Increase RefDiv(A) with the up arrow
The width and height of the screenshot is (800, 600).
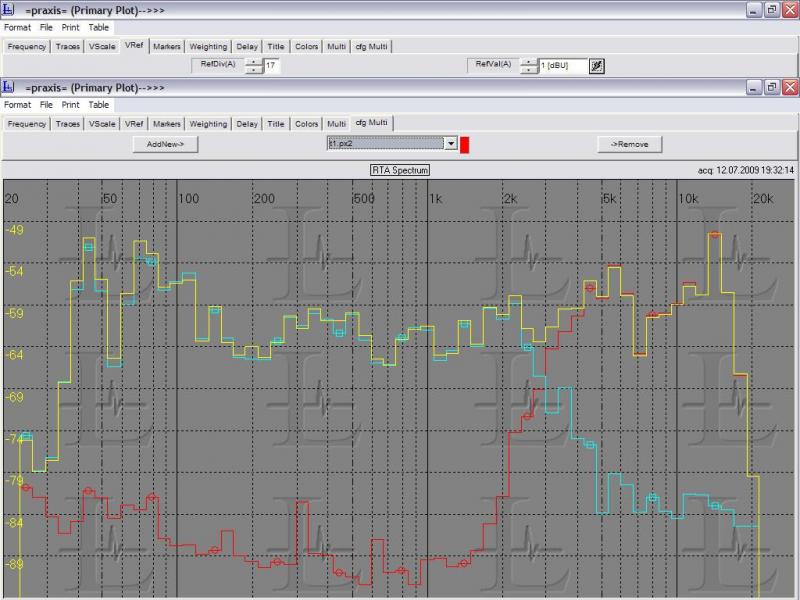[x=254, y=62]
